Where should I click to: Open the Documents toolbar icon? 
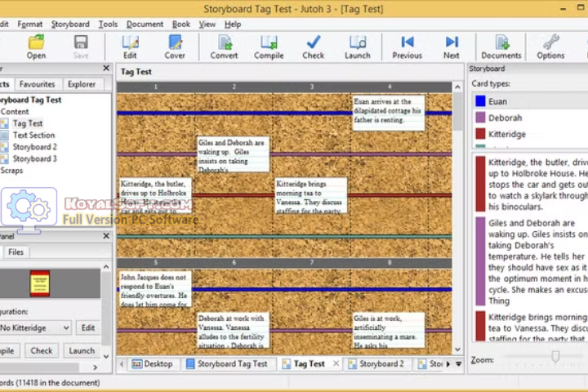(x=501, y=47)
